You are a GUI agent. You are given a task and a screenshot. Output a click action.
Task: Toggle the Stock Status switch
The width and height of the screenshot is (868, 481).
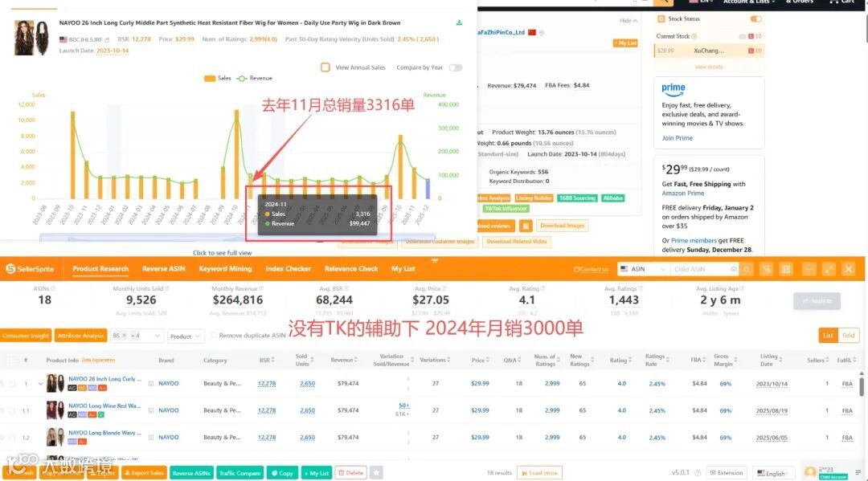(755, 18)
